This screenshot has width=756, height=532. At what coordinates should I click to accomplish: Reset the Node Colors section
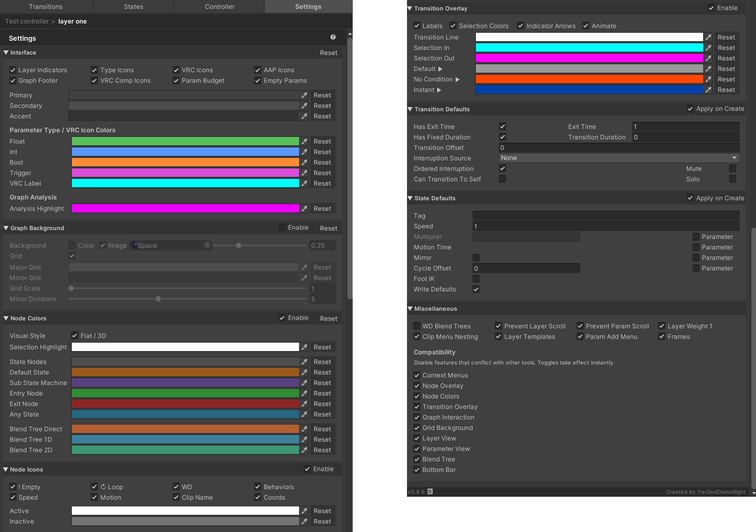tap(328, 319)
